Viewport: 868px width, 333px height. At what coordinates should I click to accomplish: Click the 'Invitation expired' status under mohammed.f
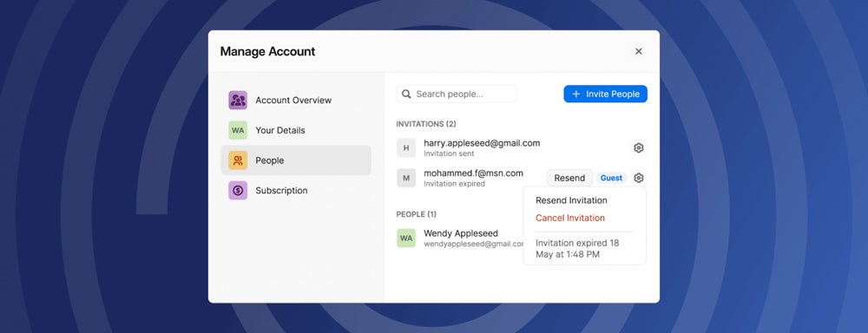point(454,184)
